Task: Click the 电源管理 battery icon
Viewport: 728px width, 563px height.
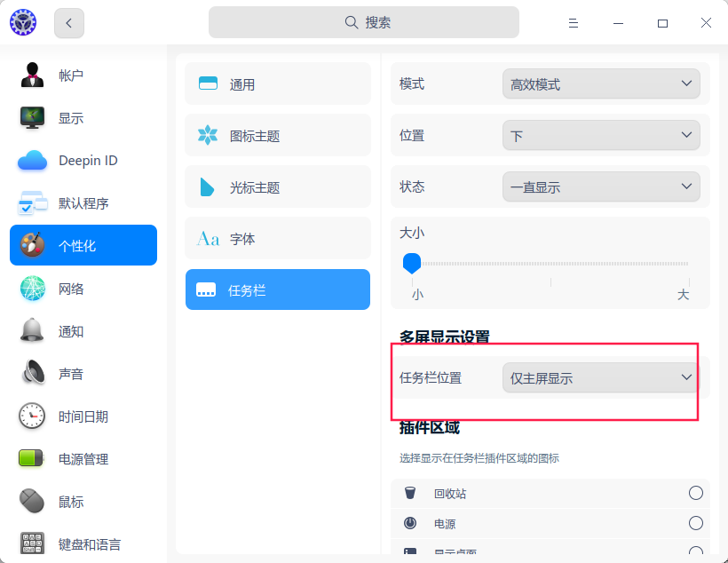Action: coord(31,458)
